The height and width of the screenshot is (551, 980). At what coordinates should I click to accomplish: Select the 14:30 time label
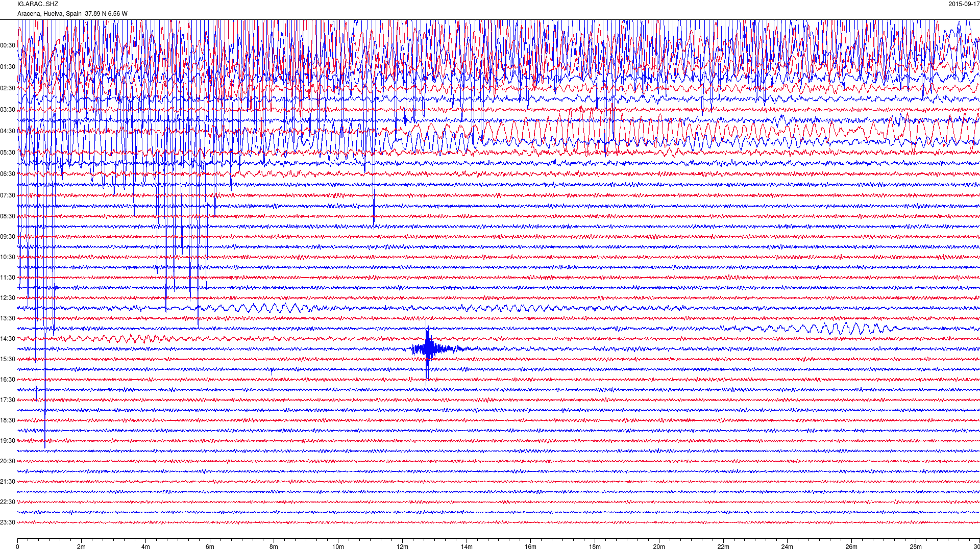[8, 339]
